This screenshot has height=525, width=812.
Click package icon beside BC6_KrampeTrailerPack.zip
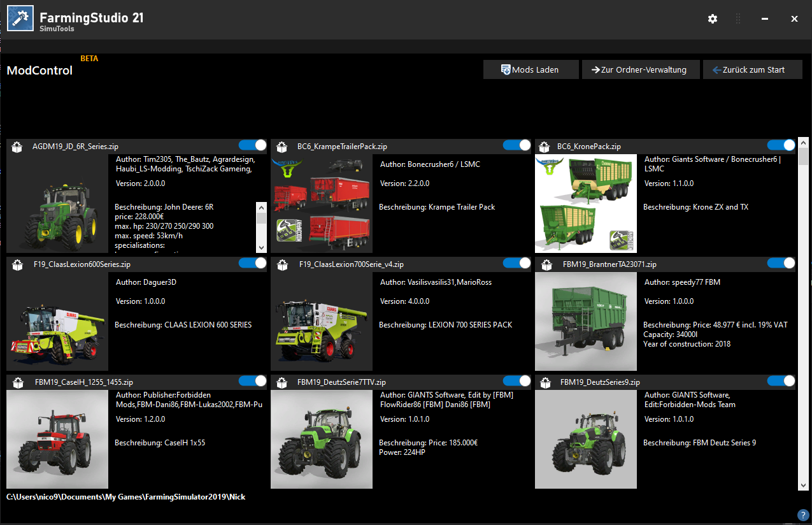pos(281,147)
